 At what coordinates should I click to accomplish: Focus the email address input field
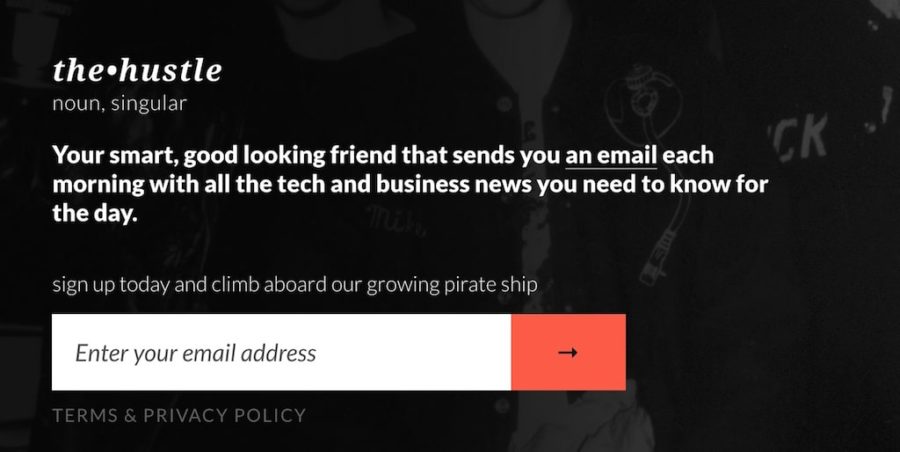(281, 352)
